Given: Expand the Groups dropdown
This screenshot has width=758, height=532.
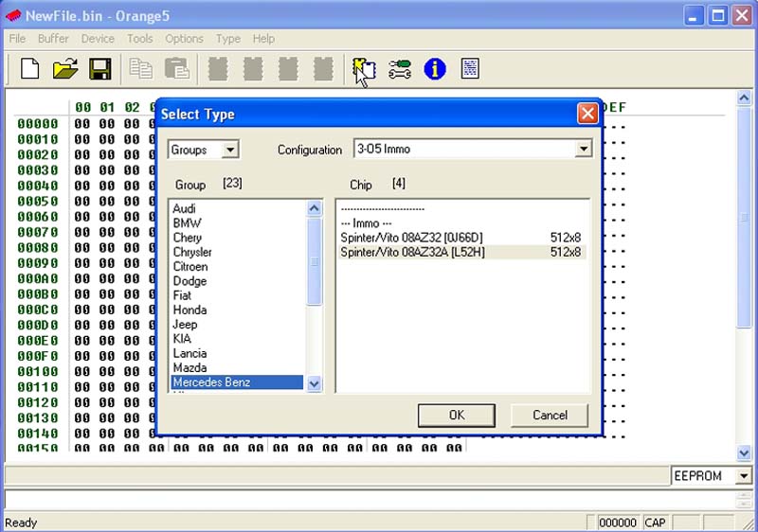Looking at the screenshot, I should [x=230, y=150].
